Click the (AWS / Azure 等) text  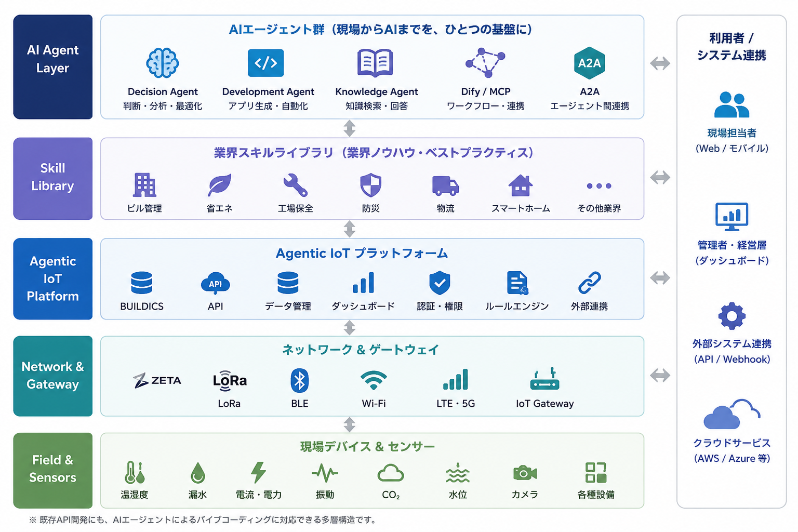tap(732, 459)
